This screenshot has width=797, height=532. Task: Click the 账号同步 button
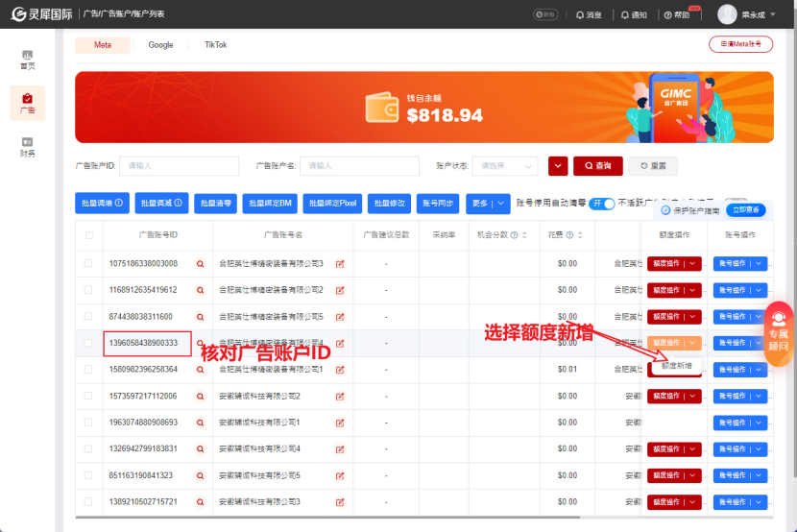click(x=438, y=204)
